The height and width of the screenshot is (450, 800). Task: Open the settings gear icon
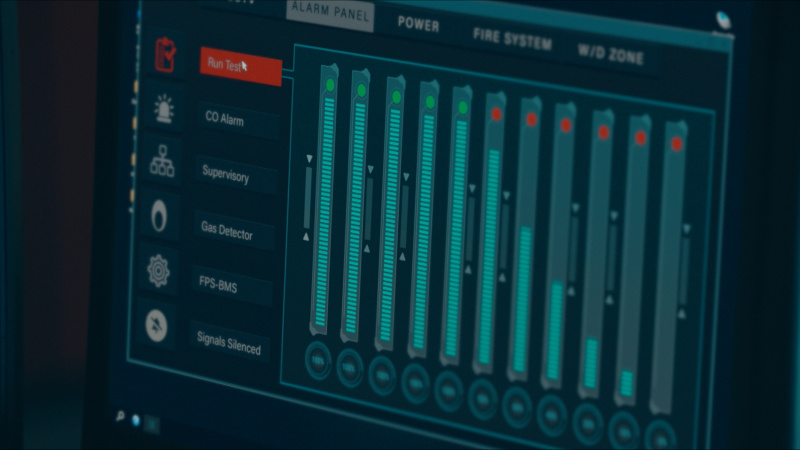click(158, 270)
